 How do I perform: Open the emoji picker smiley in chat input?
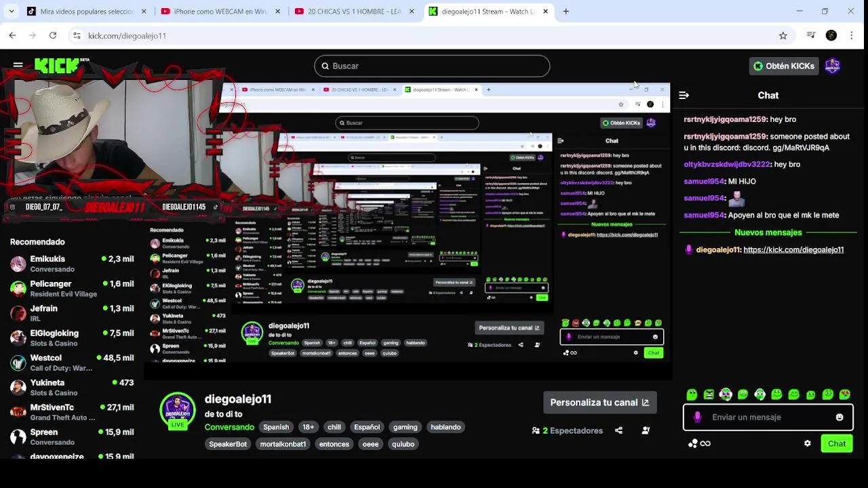pyautogui.click(x=840, y=418)
